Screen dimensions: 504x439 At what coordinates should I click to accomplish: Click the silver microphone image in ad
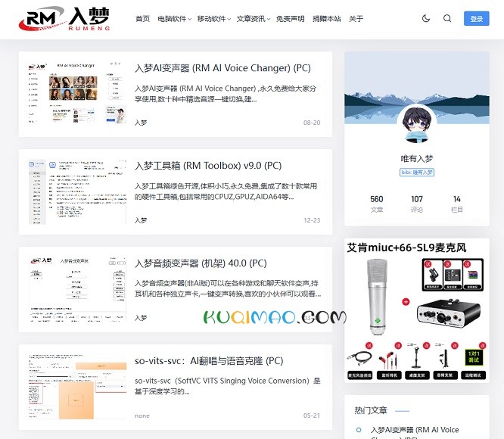pyautogui.click(x=378, y=297)
